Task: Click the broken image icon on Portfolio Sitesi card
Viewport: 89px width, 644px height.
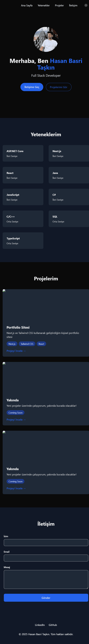Action: (4, 290)
